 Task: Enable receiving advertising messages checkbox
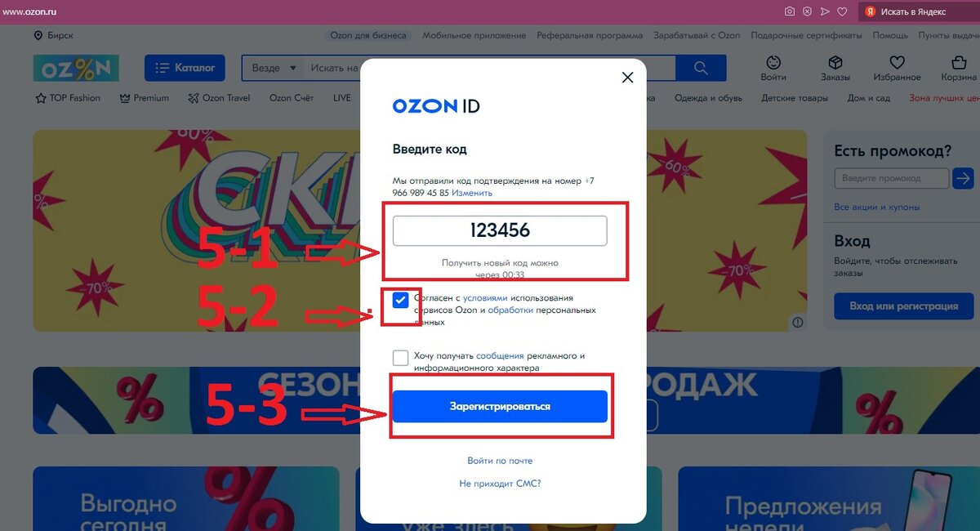point(400,358)
